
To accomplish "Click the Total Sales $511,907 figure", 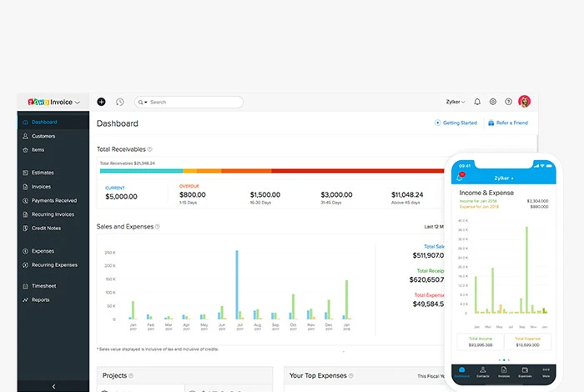I will [428, 255].
